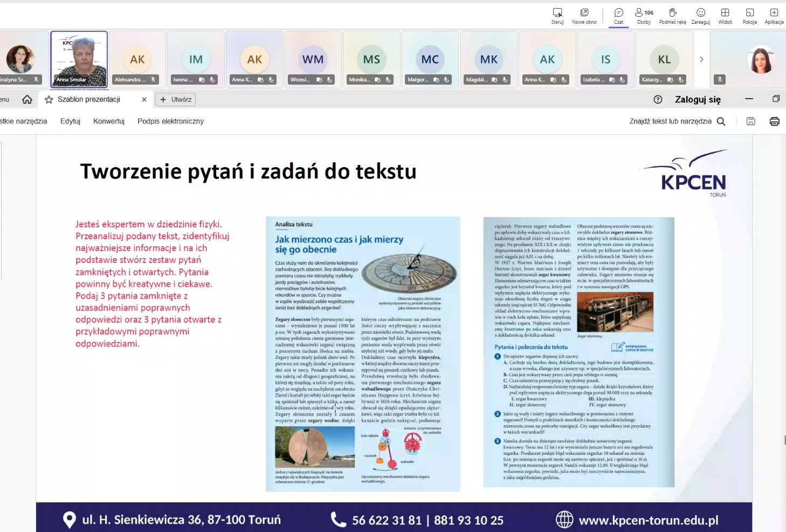
Task: Click muted mic icon on self-view tile
Action: pyautogui.click(x=720, y=80)
